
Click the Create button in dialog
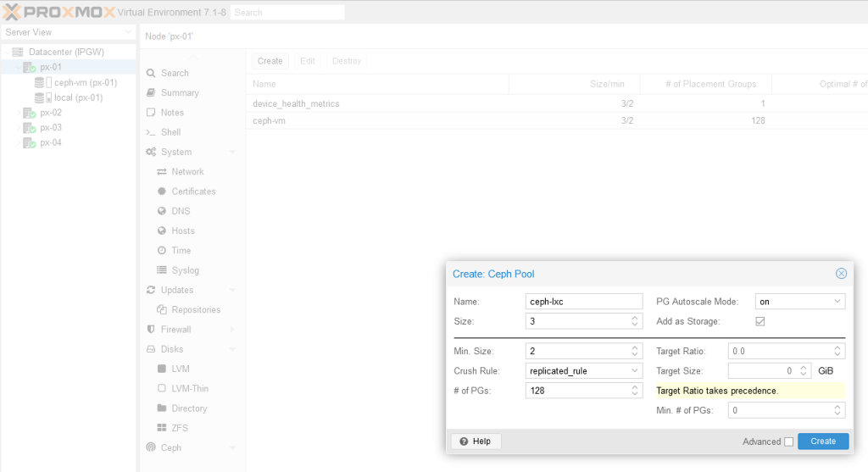822,441
